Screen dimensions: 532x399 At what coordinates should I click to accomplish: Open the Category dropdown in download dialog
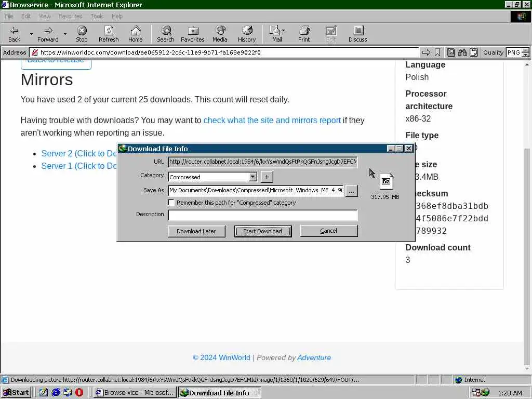[253, 177]
